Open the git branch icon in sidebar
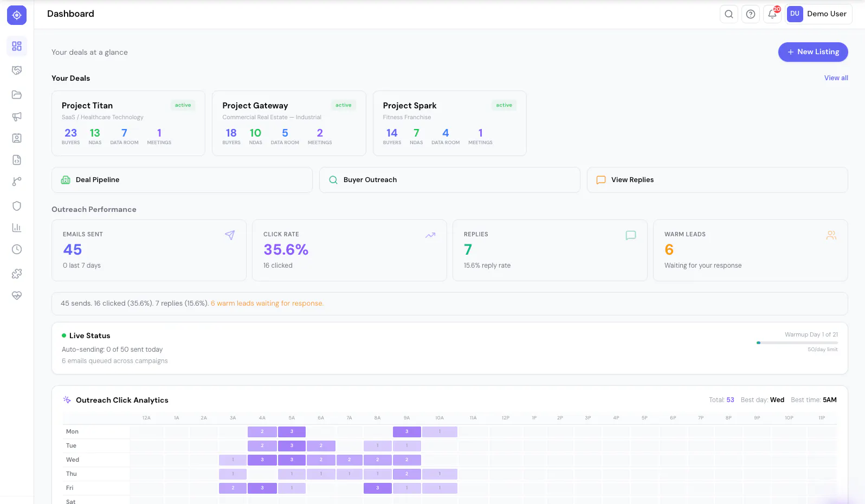The height and width of the screenshot is (504, 865). click(17, 182)
